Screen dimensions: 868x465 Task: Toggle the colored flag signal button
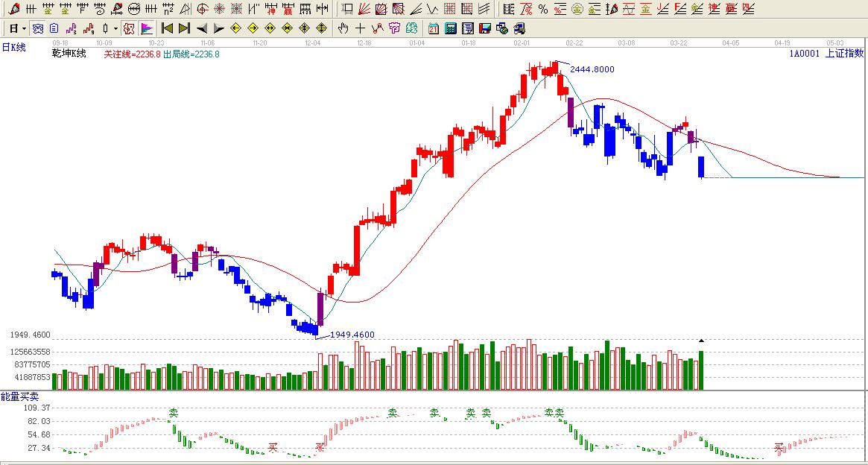tap(147, 28)
